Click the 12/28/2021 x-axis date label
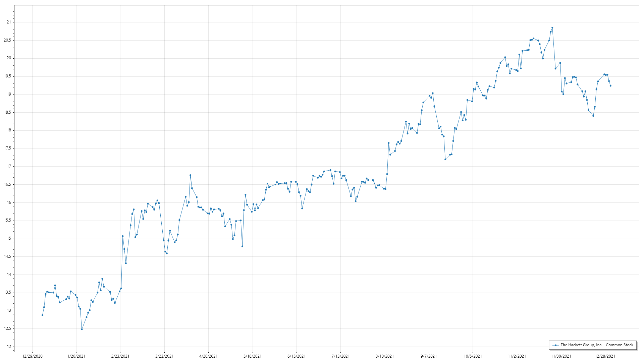Image resolution: width=644 pixels, height=362 pixels. tap(605, 356)
